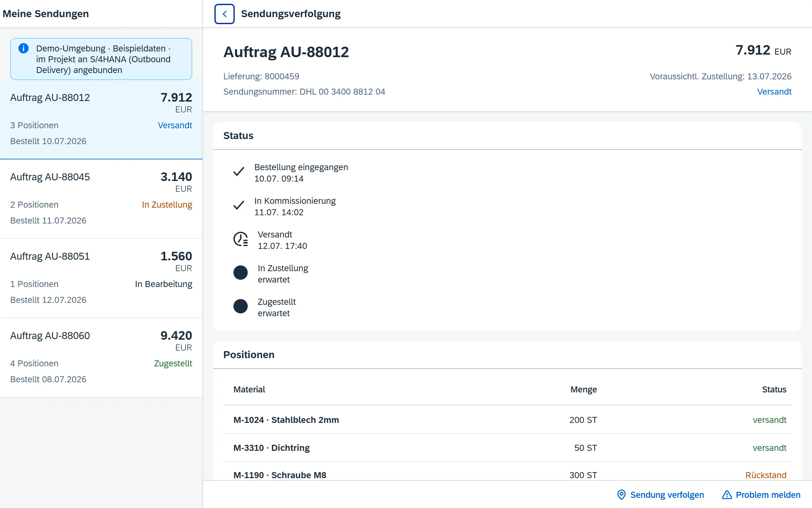Click the warning triangle icon in the footer
Image resolution: width=812 pixels, height=508 pixels.
point(727,495)
